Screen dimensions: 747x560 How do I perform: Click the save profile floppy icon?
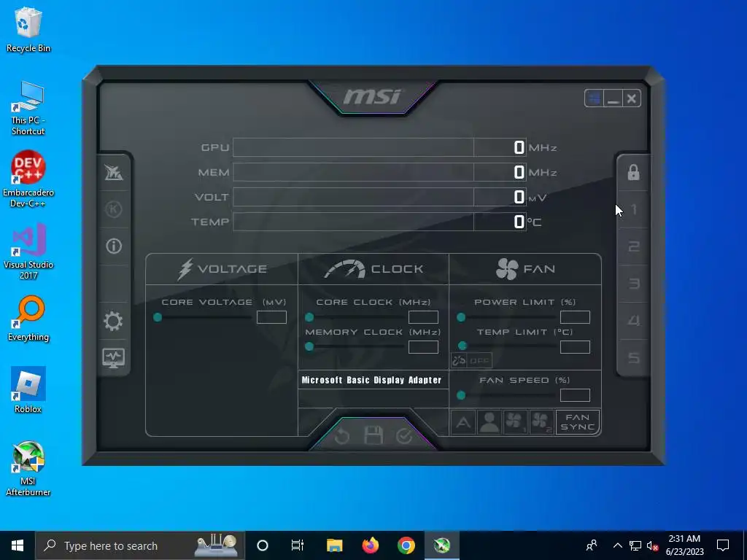[373, 435]
